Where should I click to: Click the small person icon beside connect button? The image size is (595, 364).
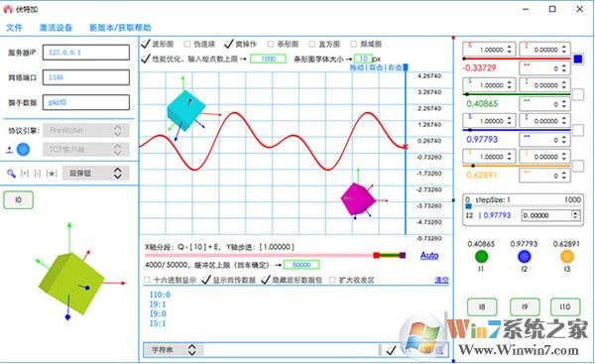10,151
